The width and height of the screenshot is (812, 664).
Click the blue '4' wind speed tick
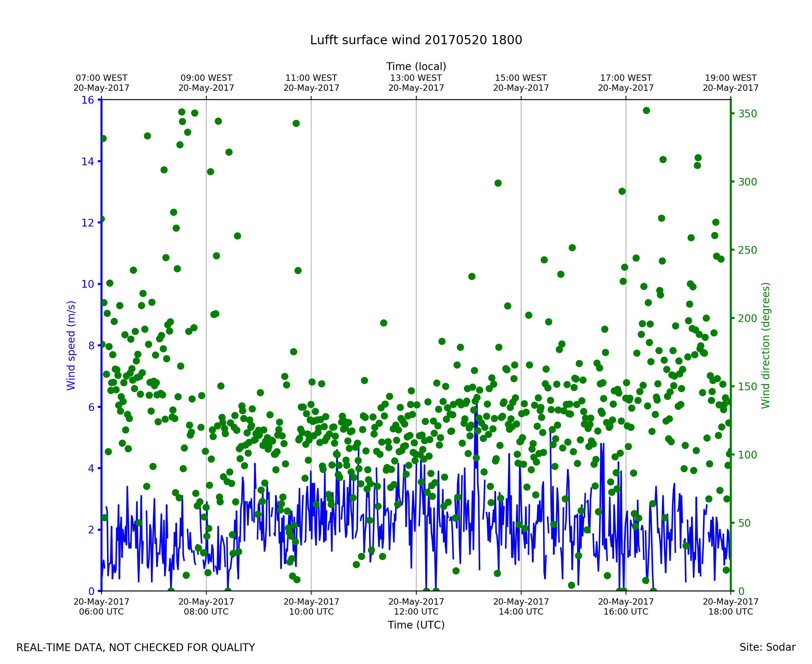pyautogui.click(x=91, y=468)
